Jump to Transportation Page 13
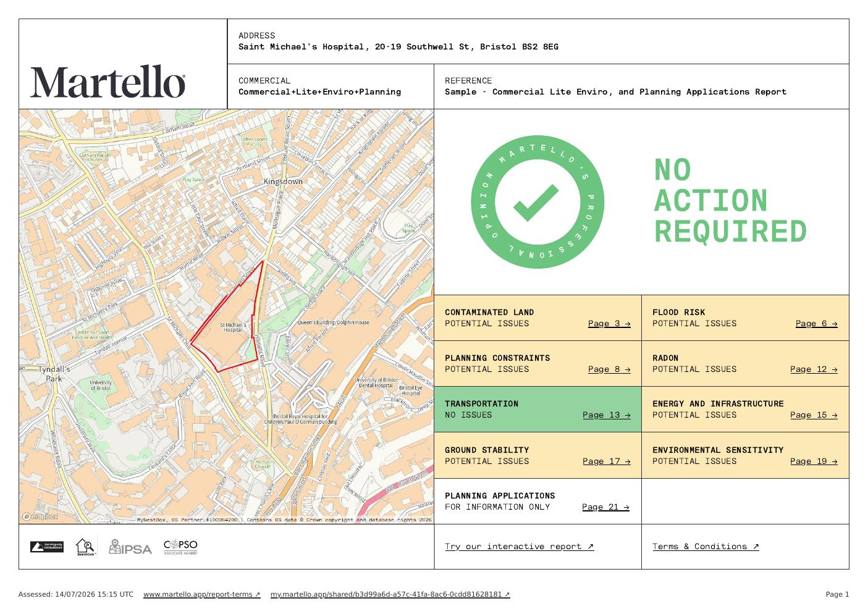The width and height of the screenshot is (868, 614). [607, 414]
